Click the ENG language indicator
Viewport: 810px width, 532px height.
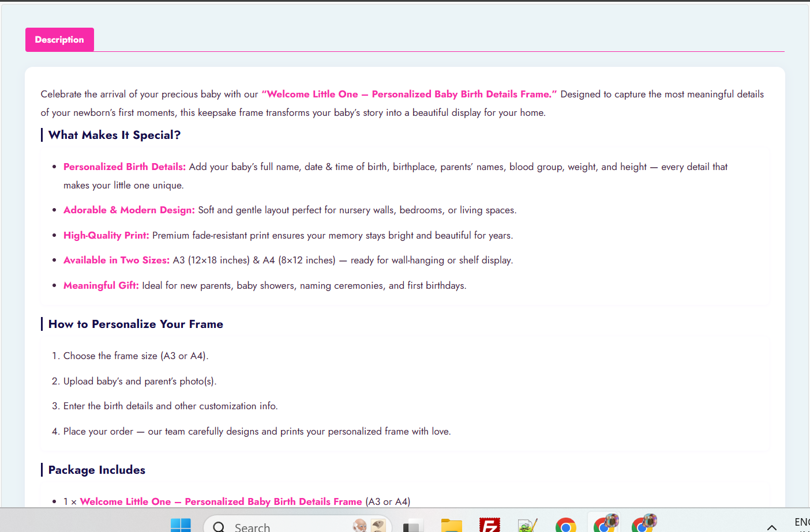pyautogui.click(x=801, y=523)
